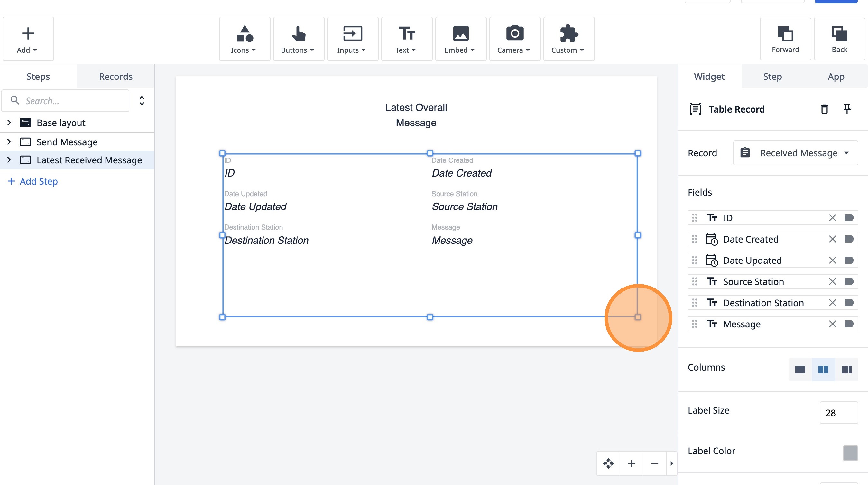Click the Back layering icon

pyautogui.click(x=839, y=39)
